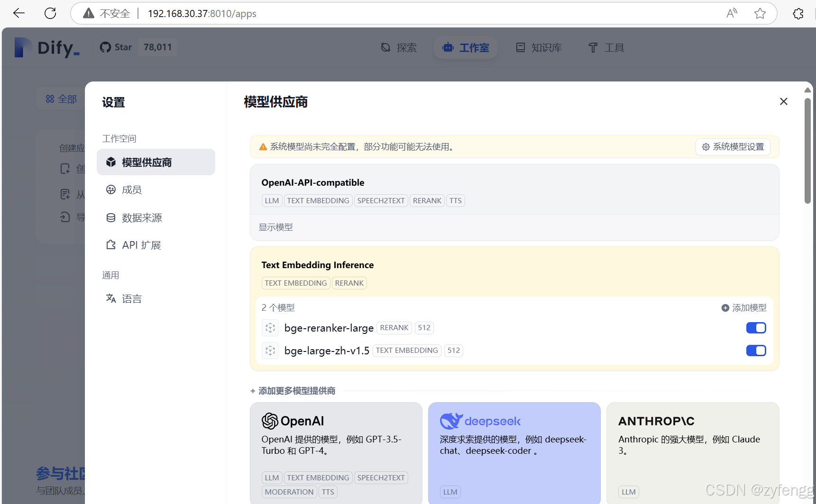The height and width of the screenshot is (504, 816).
Task: Close the settings dialog
Action: 784,101
